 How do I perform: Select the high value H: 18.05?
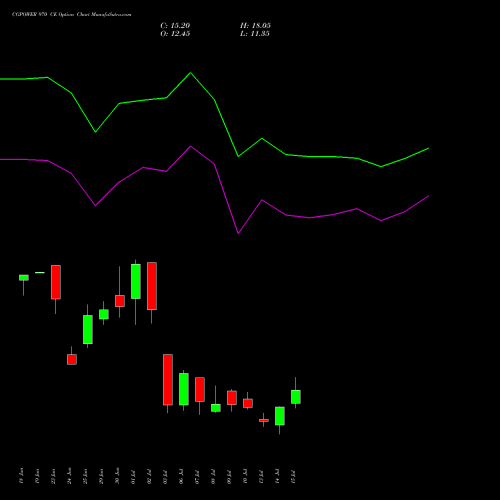pos(255,26)
